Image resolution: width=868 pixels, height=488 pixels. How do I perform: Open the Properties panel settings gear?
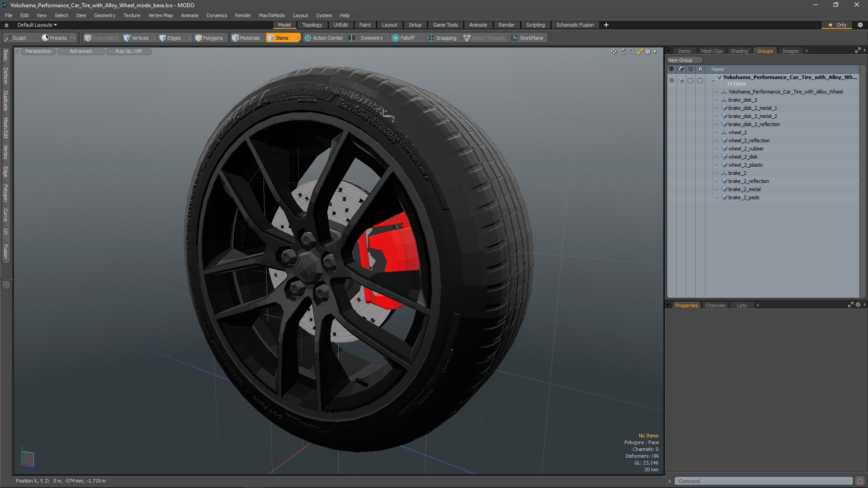[x=858, y=305]
